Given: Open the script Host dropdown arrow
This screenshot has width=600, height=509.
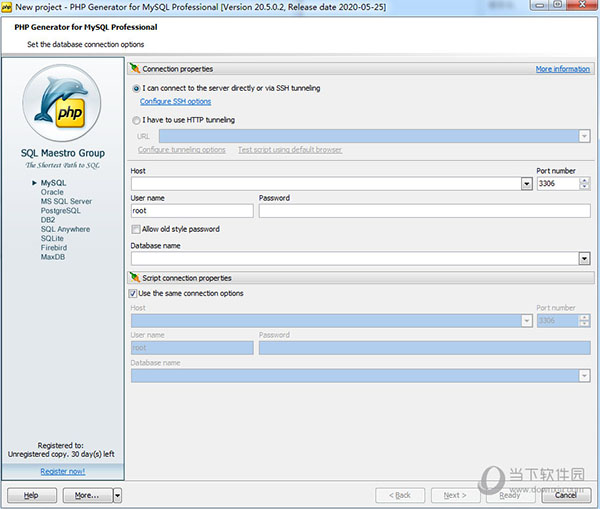Looking at the screenshot, I should tap(527, 320).
